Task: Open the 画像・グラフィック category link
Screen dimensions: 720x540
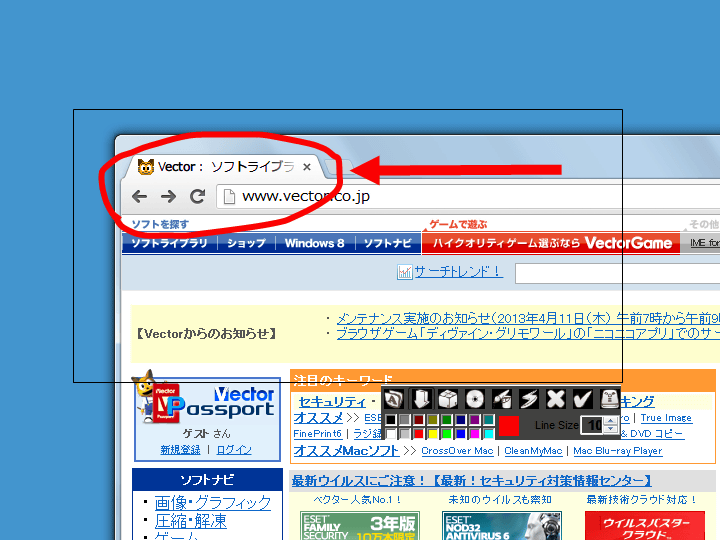Action: tap(213, 502)
